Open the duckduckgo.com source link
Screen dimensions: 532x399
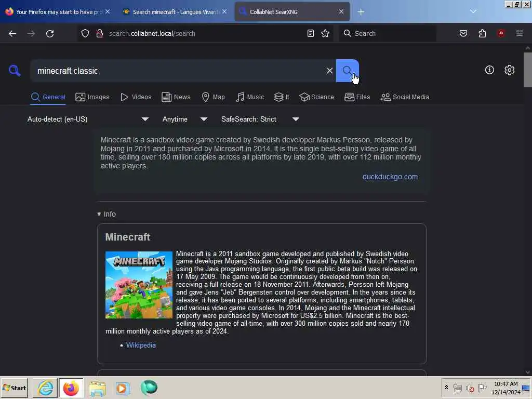(x=390, y=177)
